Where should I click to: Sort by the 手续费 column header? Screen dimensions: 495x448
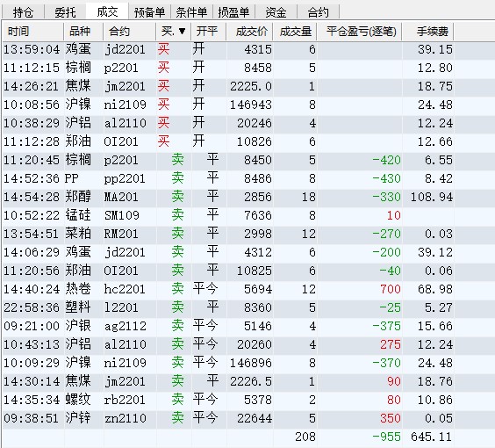tap(428, 32)
